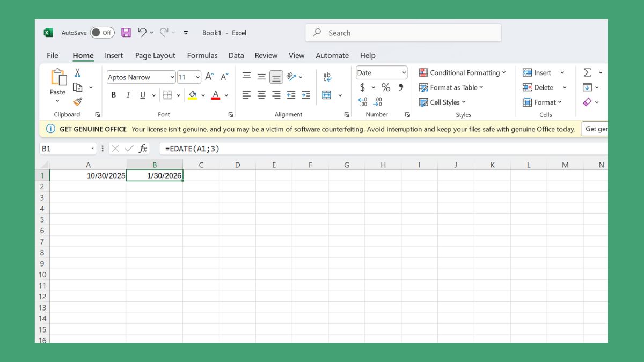Toggle Wrap Text for selection
The width and height of the screenshot is (644, 362).
(x=328, y=77)
